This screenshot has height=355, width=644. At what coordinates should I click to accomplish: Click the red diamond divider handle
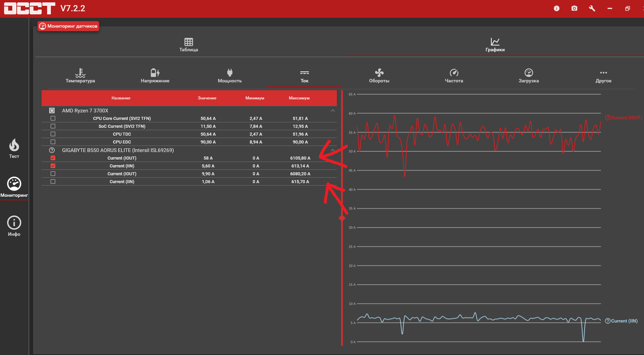[x=342, y=218]
